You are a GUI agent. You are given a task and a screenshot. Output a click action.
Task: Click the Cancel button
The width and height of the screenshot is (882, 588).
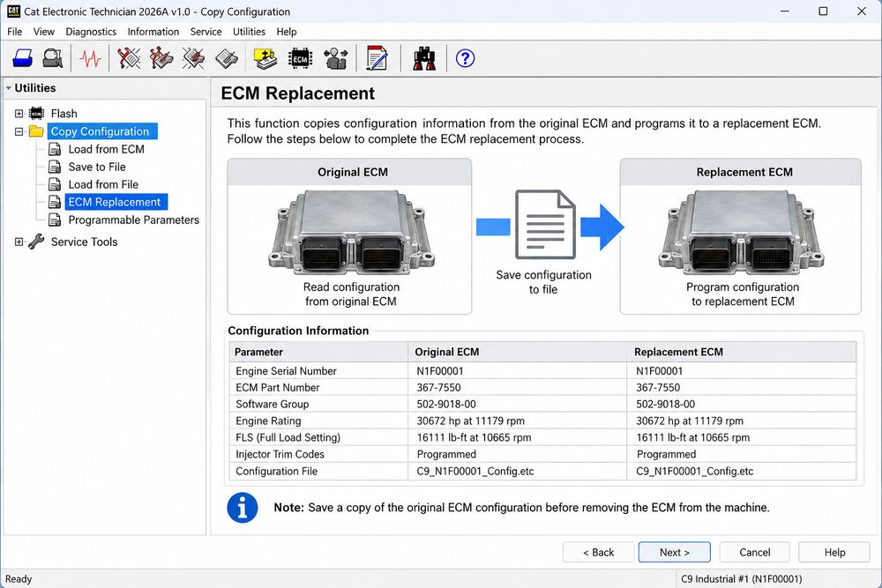pyautogui.click(x=754, y=552)
